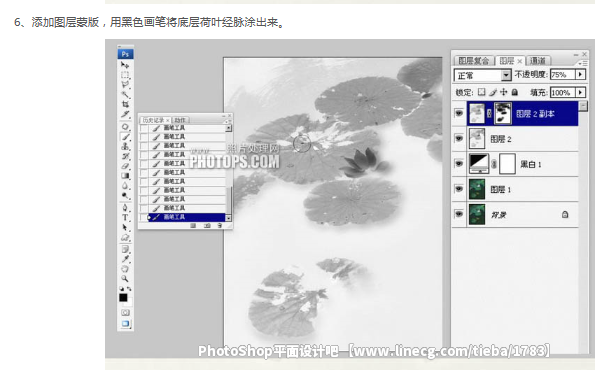This screenshot has height=370, width=606.
Task: Switch to the 图层复合 tab
Action: (x=473, y=61)
